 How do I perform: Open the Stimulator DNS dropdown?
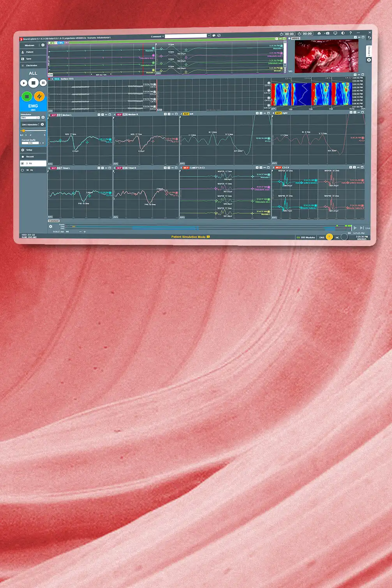[x=30, y=117]
